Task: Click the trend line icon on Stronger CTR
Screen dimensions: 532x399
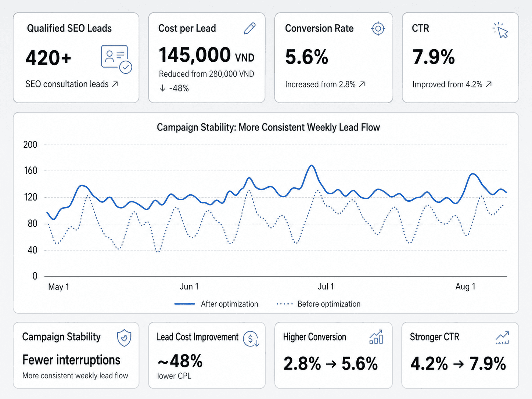Action: coord(502,337)
